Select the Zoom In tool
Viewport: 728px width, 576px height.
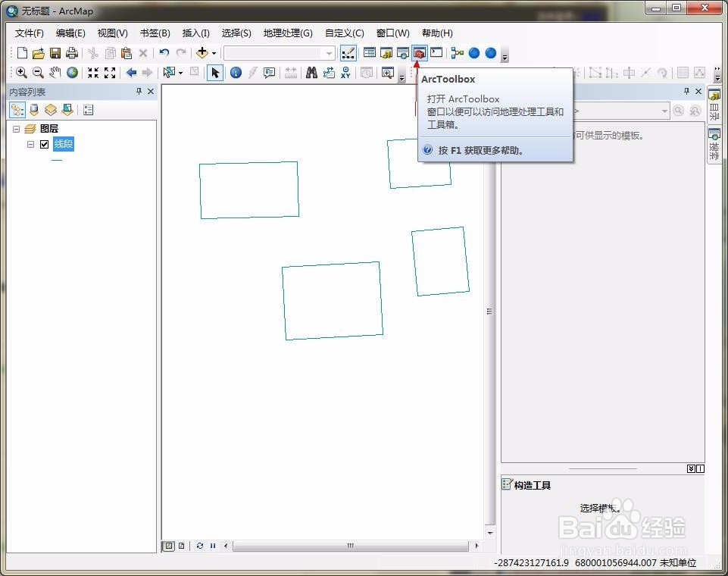pos(21,73)
